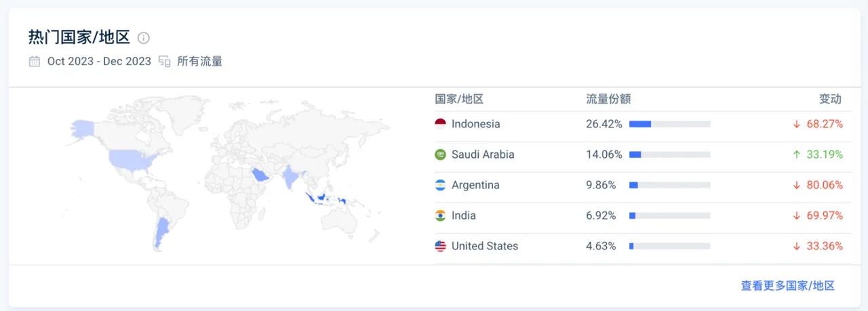Click the devices icon before 所有流量
Image resolution: width=868 pixels, height=311 pixels.
164,62
